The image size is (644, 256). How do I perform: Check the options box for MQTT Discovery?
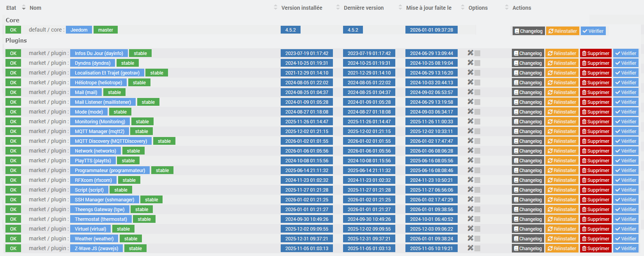pos(478,141)
